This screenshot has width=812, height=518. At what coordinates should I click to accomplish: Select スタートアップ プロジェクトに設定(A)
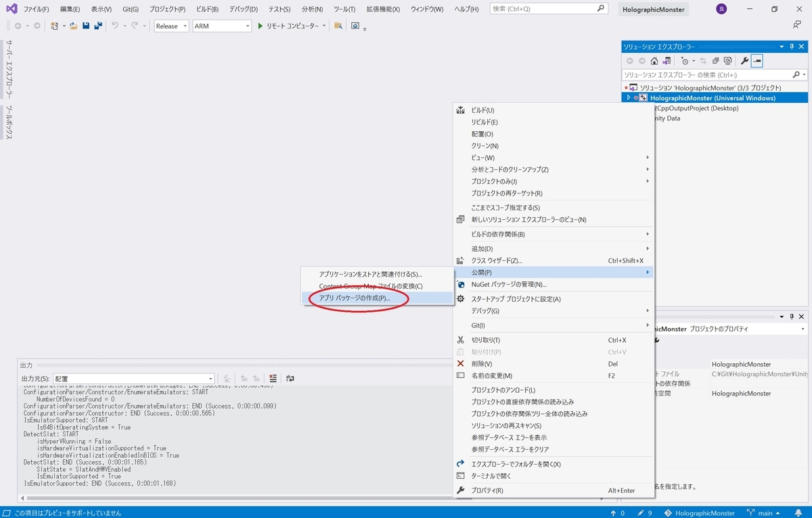click(554, 299)
